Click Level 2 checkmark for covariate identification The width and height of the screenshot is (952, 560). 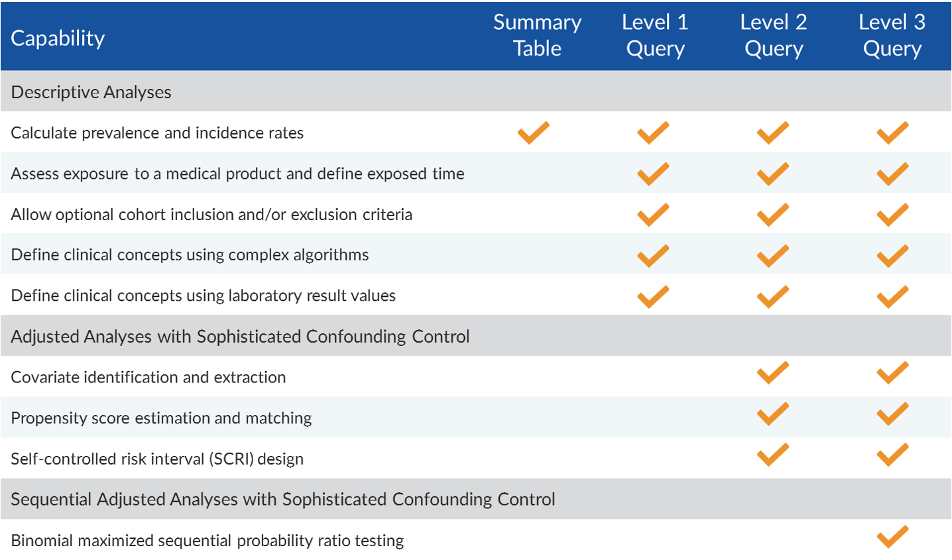(x=773, y=372)
